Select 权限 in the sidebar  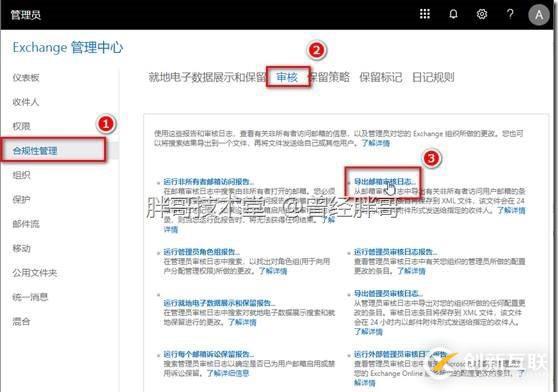21,126
